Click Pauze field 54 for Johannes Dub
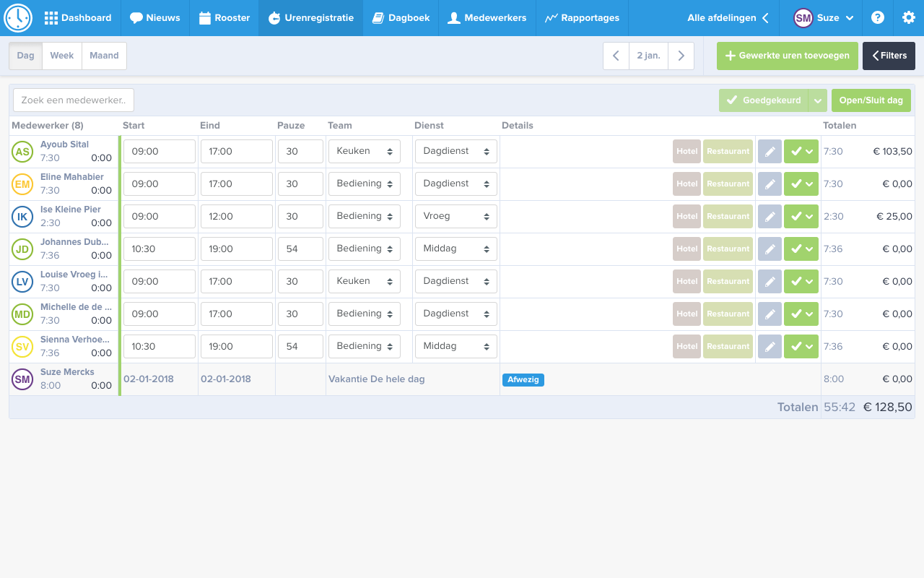Viewport: 924px width, 578px height. tap(300, 249)
